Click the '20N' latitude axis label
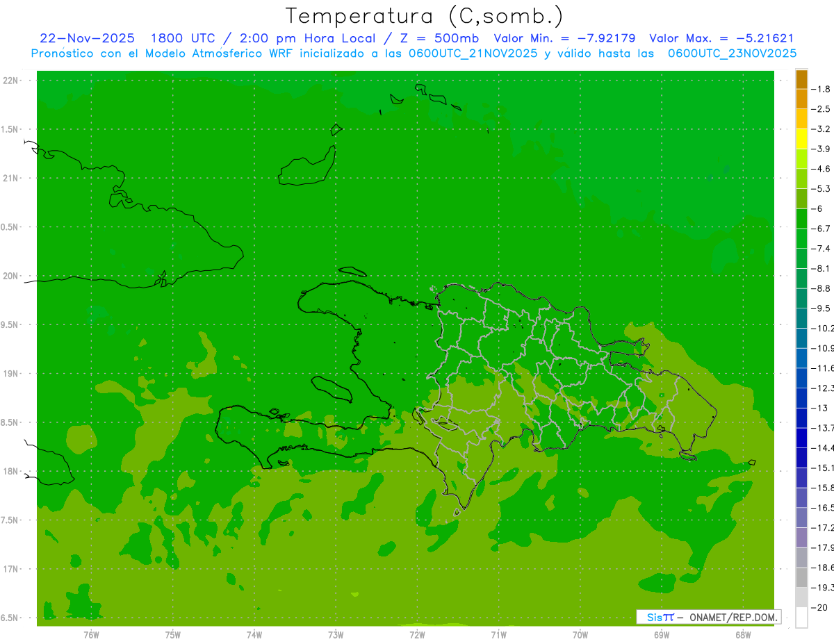This screenshot has width=834, height=644. click(10, 276)
